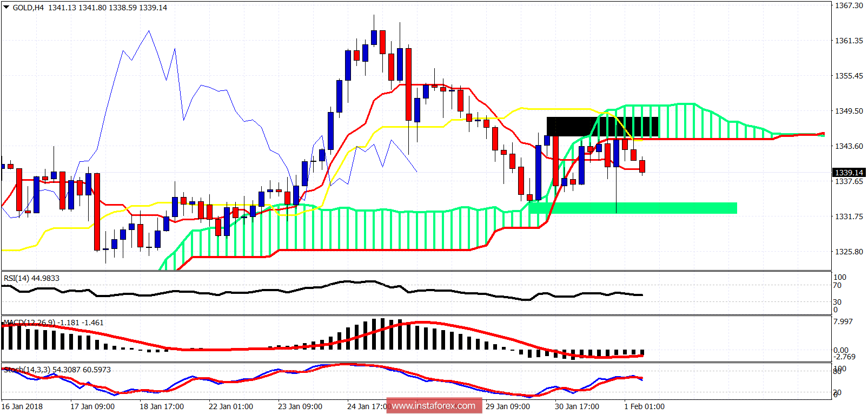Screen dimensions: 868x414
Task: Click the MACD scale value 7.997
Action: click(x=843, y=321)
